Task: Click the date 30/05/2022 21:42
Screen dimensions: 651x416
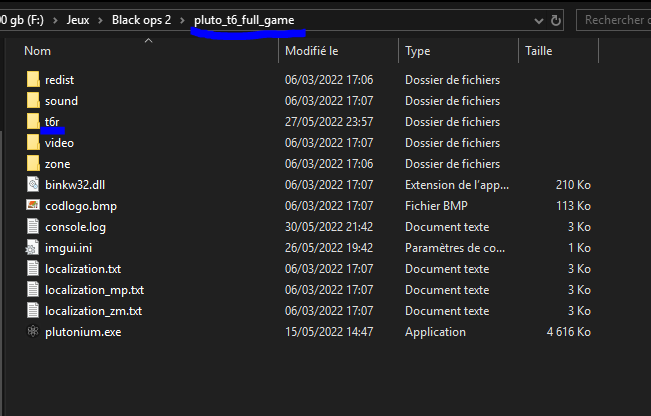Action: click(329, 227)
